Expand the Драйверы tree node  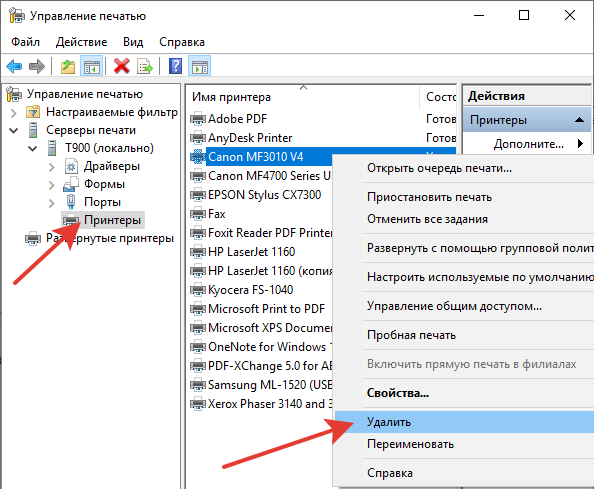click(52, 167)
